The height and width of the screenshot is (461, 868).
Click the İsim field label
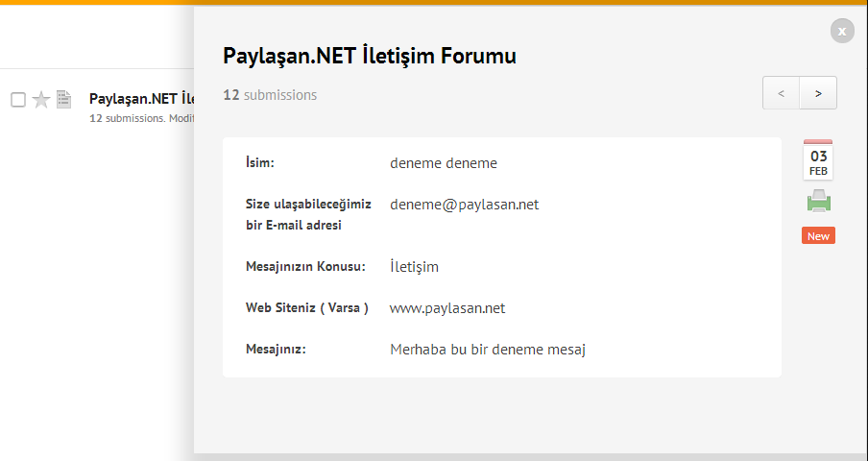259,162
